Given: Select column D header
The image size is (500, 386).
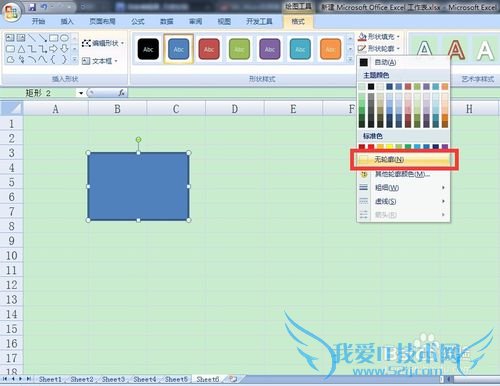Looking at the screenshot, I should (x=235, y=109).
